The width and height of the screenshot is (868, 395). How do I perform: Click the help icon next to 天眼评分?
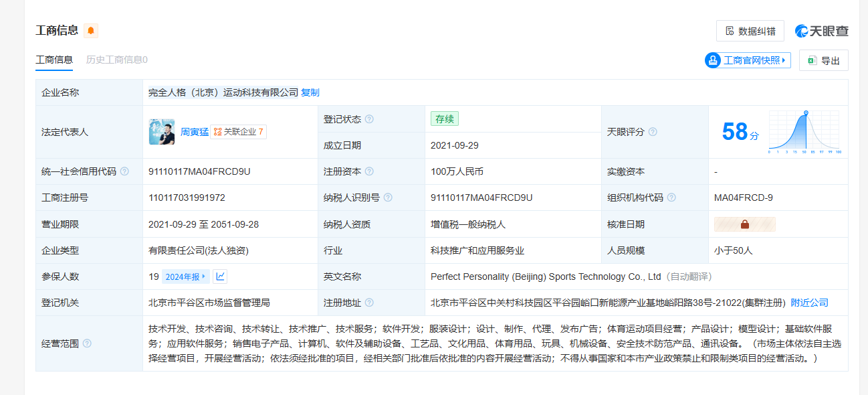[653, 132]
